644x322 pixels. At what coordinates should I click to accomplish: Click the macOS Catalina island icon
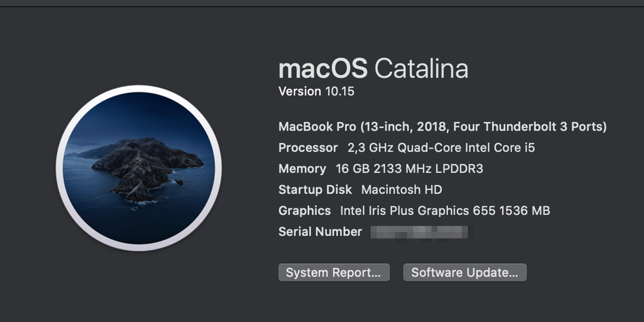click(138, 168)
